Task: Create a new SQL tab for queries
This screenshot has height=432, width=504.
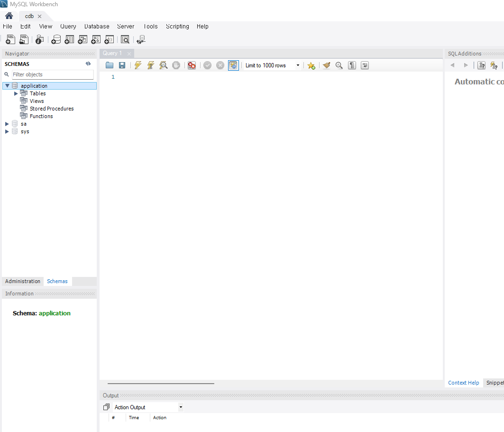Action: click(x=10, y=39)
